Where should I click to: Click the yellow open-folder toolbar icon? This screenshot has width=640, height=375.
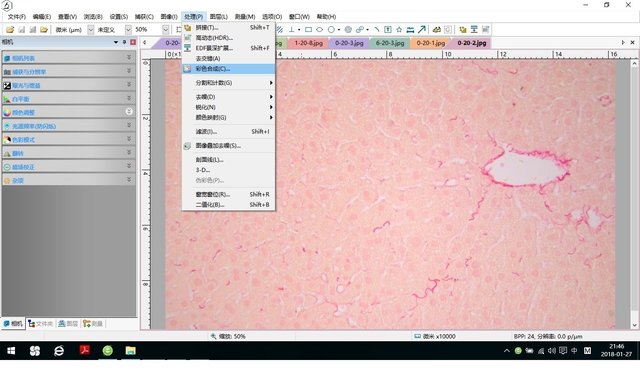[x=10, y=29]
